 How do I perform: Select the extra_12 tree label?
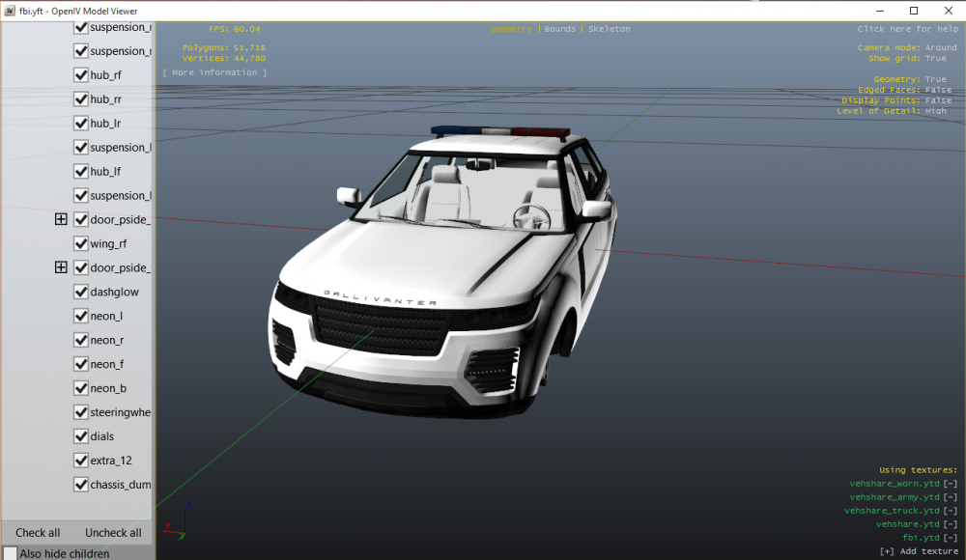[111, 461]
